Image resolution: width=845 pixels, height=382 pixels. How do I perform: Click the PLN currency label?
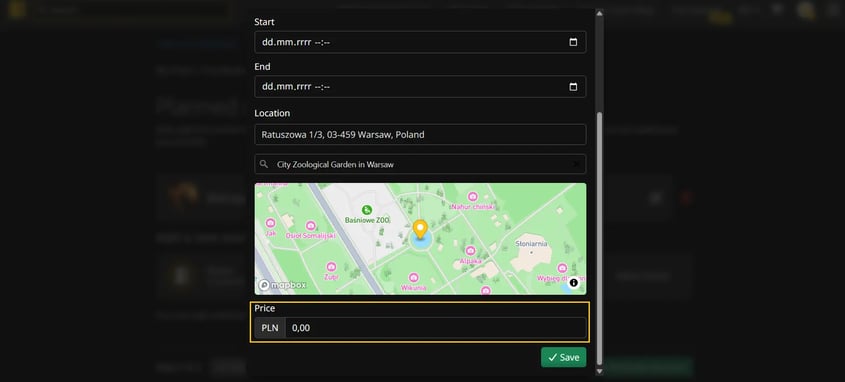[x=270, y=328]
